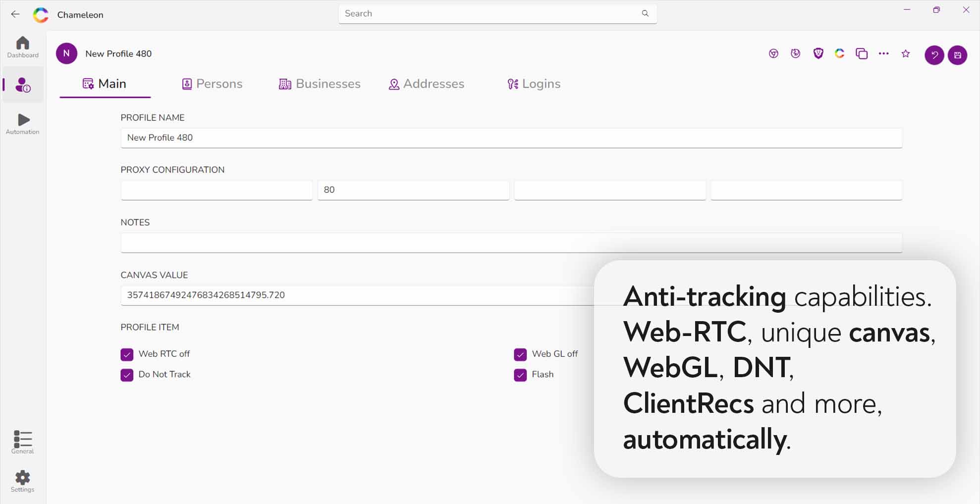Switch to the Businesses tab
The width and height of the screenshot is (980, 504).
click(x=320, y=84)
